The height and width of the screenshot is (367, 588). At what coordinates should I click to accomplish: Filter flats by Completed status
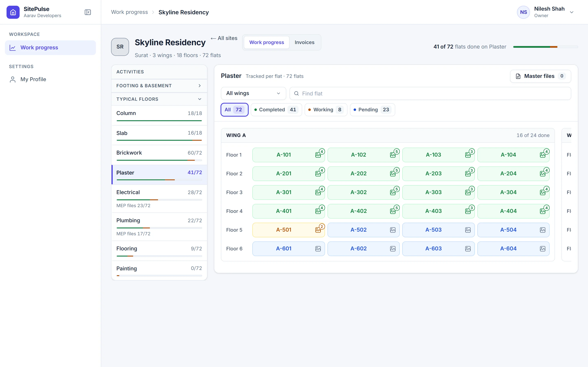(276, 110)
